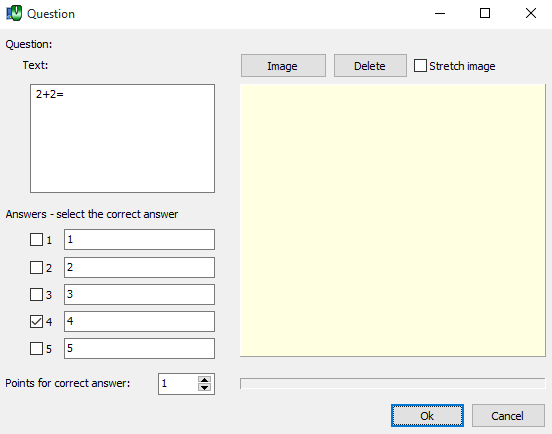Confirm the question with Ok
This screenshot has width=552, height=434.
pyautogui.click(x=427, y=416)
